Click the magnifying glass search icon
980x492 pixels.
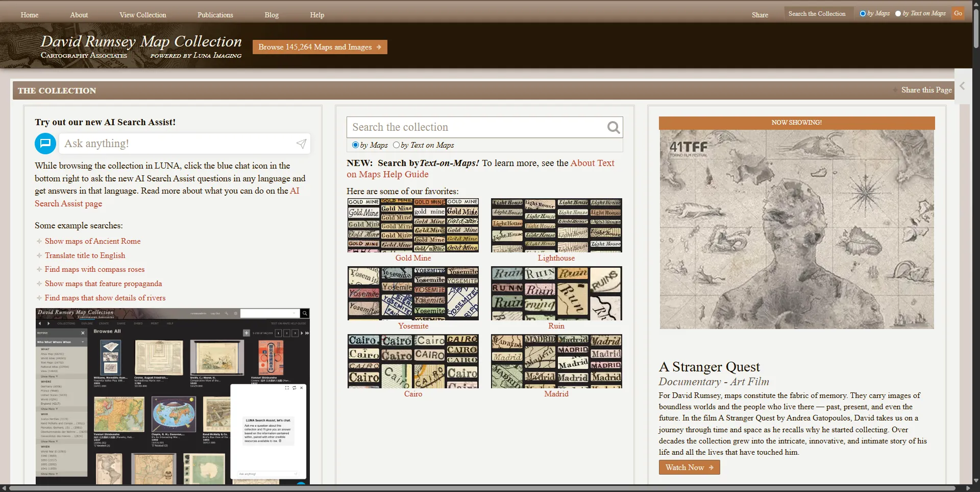click(613, 127)
